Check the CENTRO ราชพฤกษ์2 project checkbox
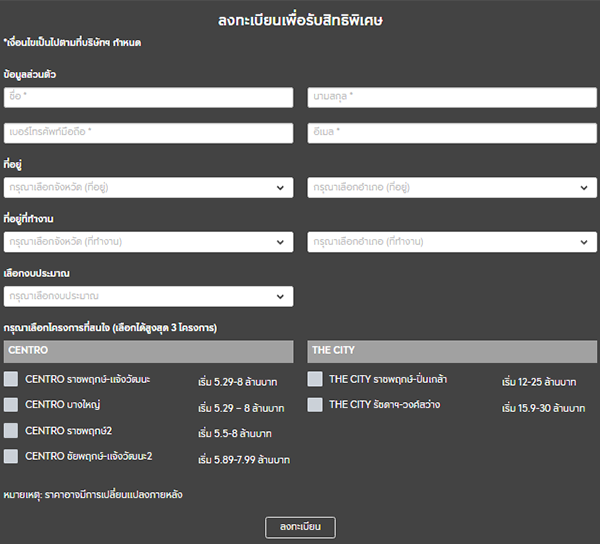600x544 pixels. coord(11,431)
